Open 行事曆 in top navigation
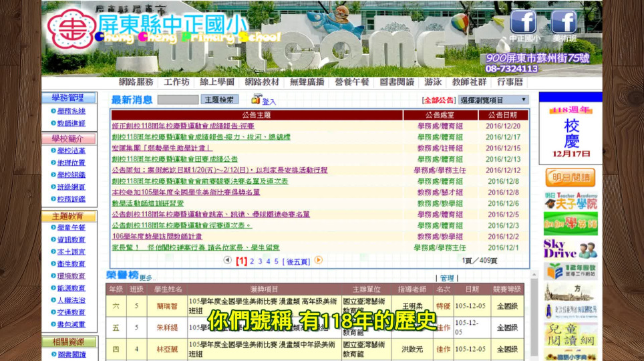This screenshot has height=361, width=644. pos(510,82)
